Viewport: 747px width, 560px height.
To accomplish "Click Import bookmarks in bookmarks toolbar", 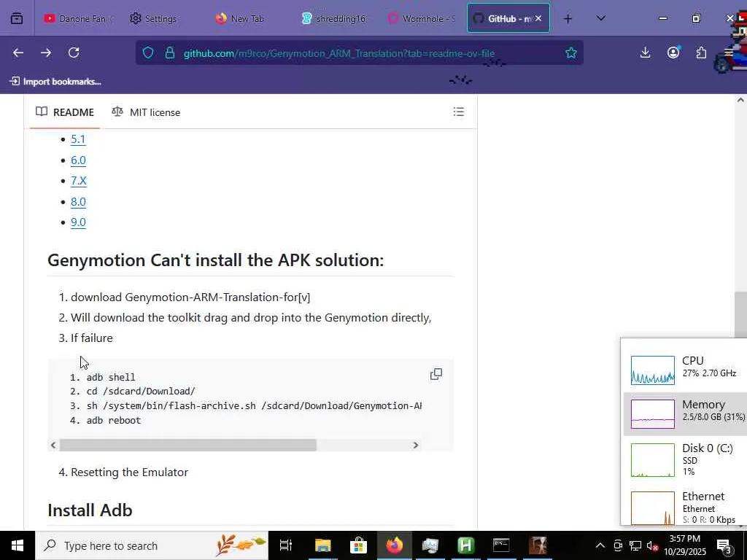I will click(55, 82).
